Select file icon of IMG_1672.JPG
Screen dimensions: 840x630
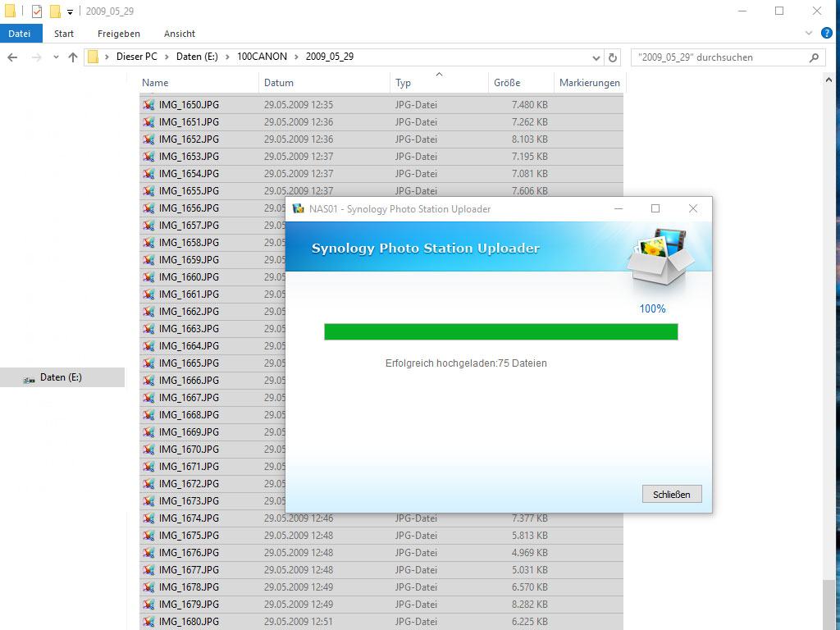click(148, 483)
